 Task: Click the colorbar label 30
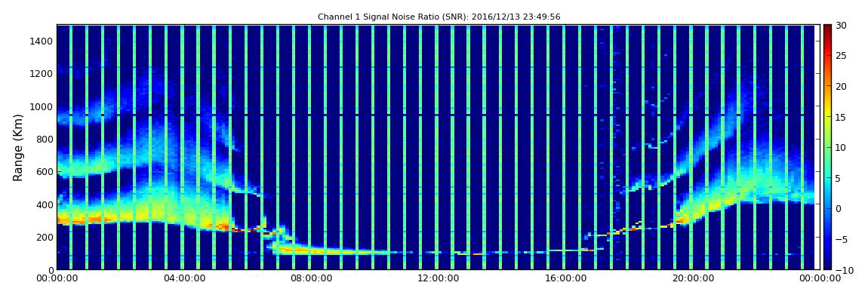tap(842, 25)
